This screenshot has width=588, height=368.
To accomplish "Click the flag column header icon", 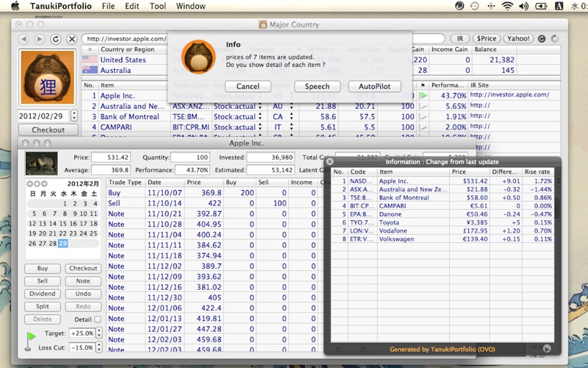I will (423, 85).
